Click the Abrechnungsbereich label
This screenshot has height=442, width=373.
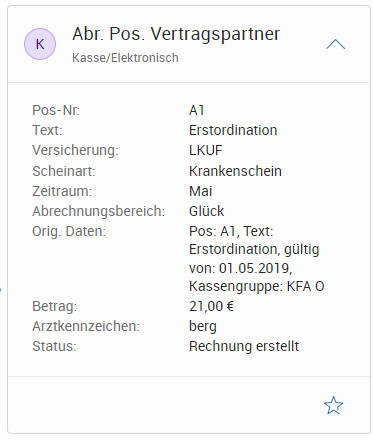[x=99, y=211]
